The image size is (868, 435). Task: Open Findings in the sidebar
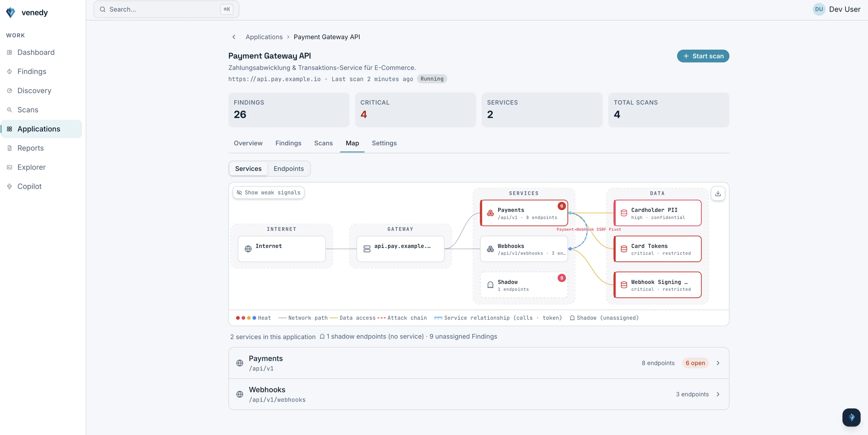pyautogui.click(x=41, y=71)
